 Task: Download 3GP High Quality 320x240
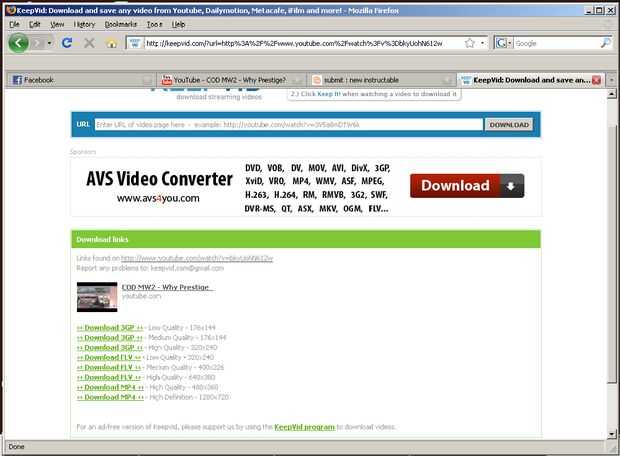110,348
